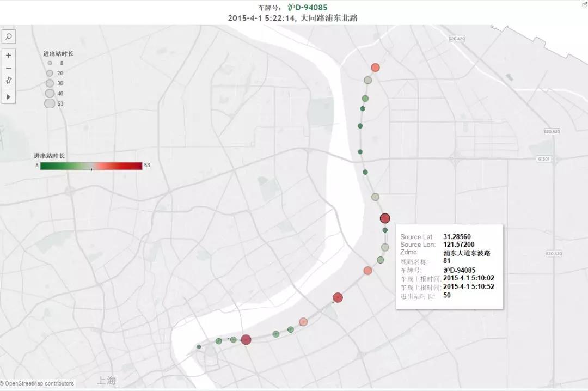Open the OpenStreetMap contributors link

coord(39,383)
